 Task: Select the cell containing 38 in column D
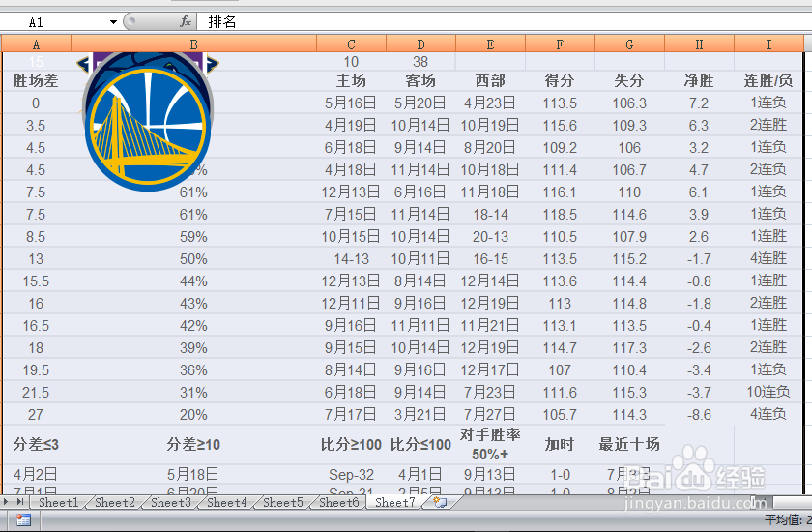coord(420,62)
